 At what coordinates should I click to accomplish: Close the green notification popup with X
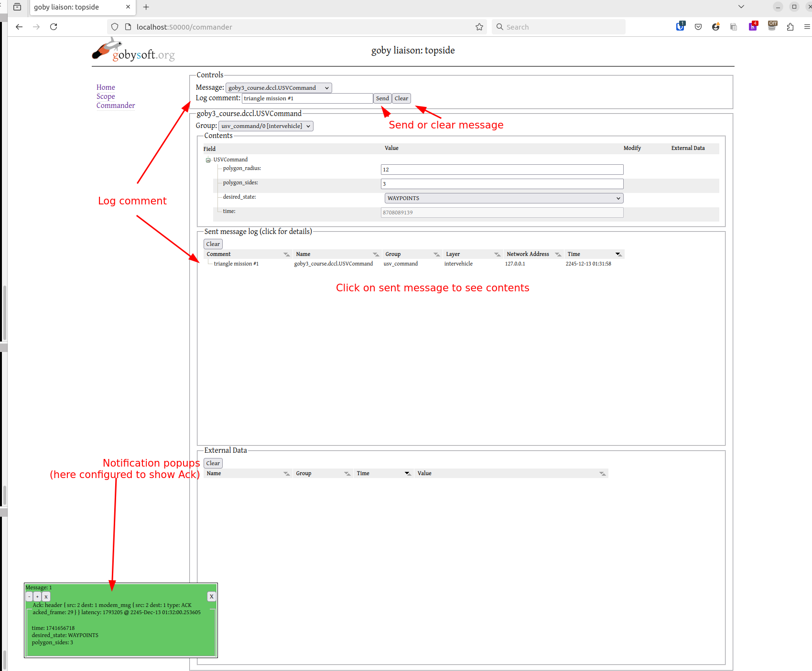coord(211,596)
